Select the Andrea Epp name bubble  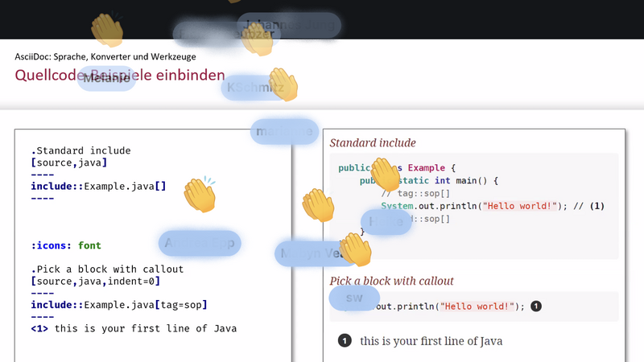coord(200,243)
